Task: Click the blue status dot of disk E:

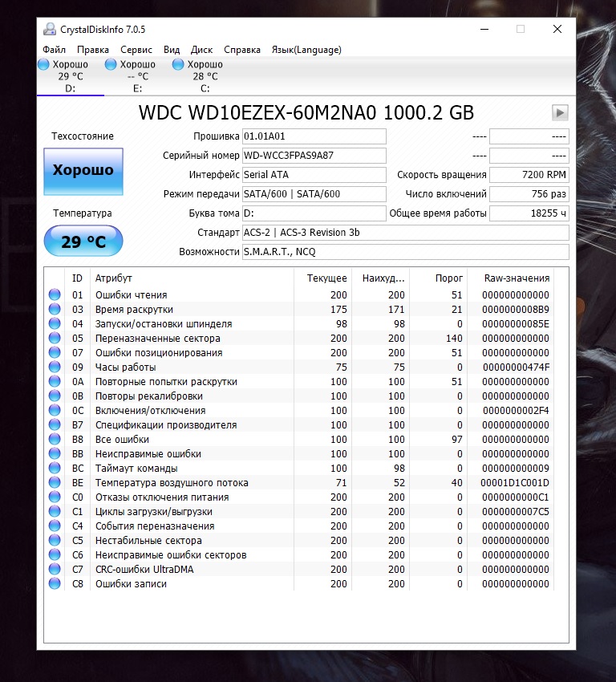Action: [x=111, y=64]
